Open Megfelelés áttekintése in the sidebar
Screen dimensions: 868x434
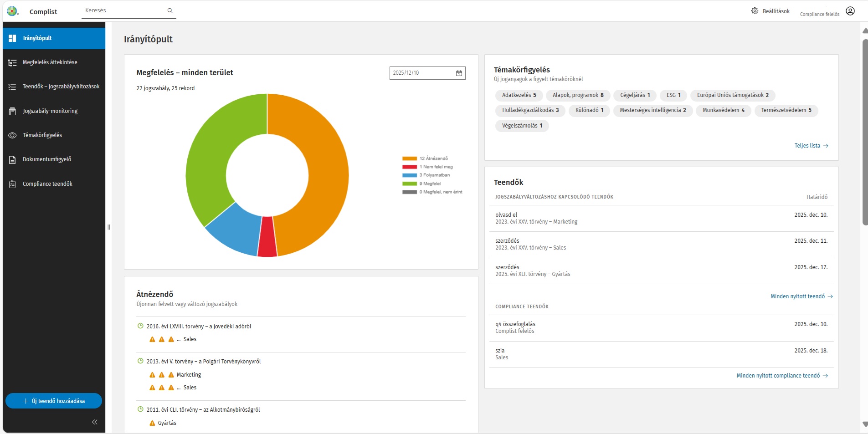pyautogui.click(x=50, y=62)
